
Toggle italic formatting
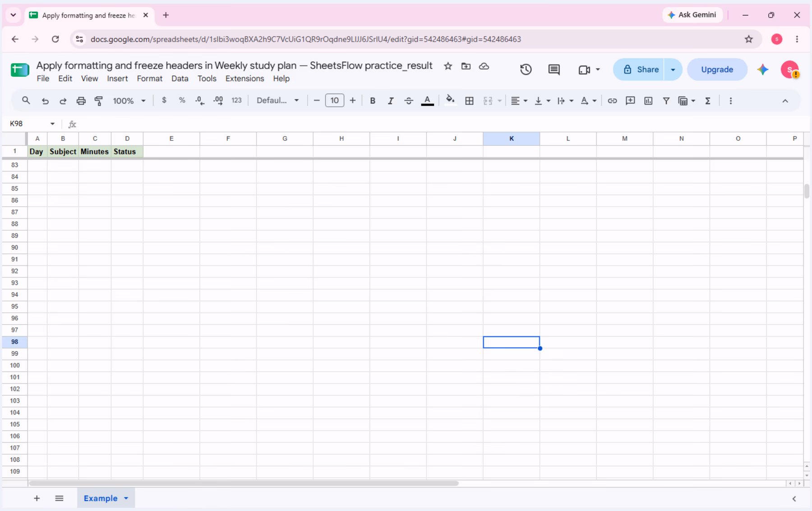click(391, 101)
